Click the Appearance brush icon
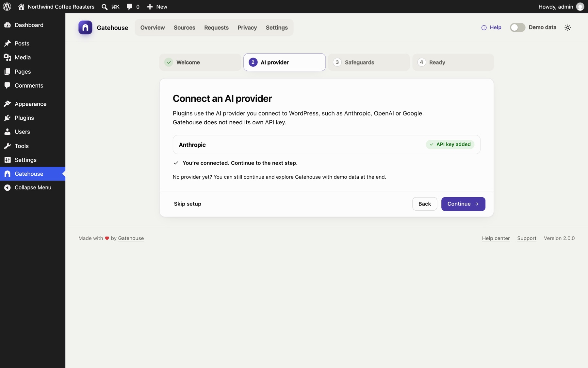This screenshot has height=368, width=588. (x=8, y=104)
